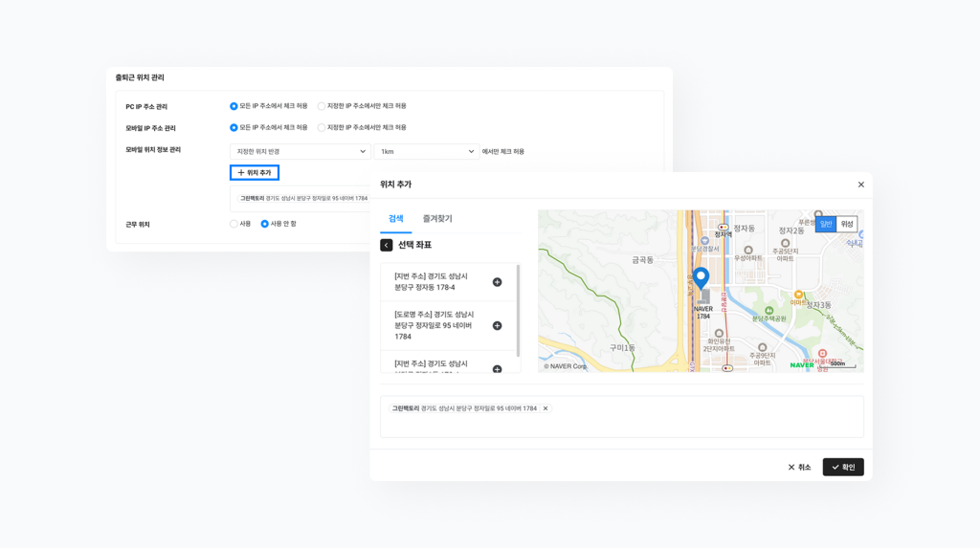Viewport: 980px width, 548px height.
Task: Click the 정자역 subway station marker
Action: click(723, 228)
